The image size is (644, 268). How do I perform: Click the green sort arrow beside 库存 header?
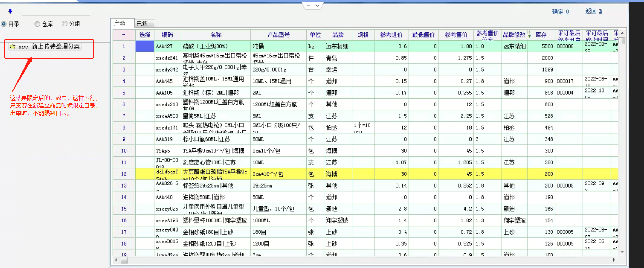pos(530,35)
